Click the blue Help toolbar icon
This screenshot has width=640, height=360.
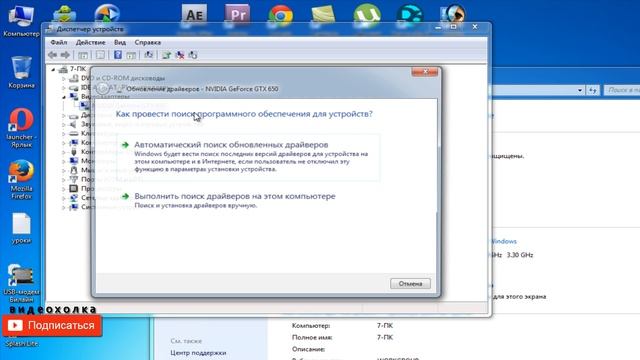point(118,55)
